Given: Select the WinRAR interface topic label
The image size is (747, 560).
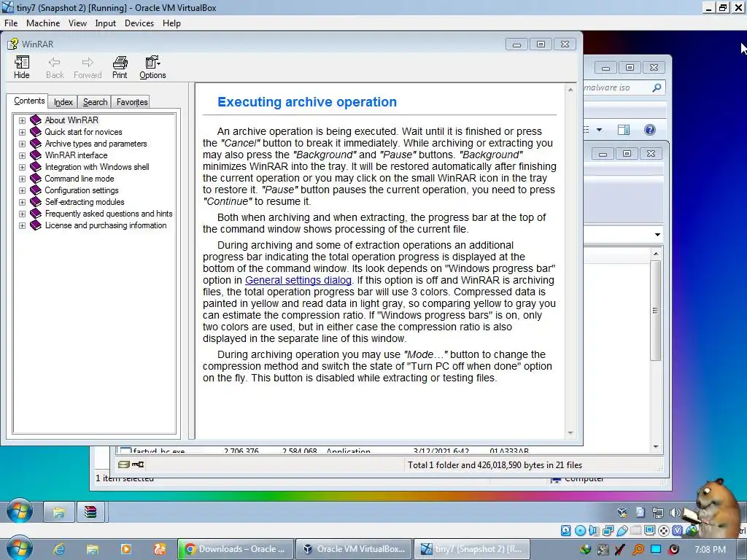Looking at the screenshot, I should click(x=76, y=155).
